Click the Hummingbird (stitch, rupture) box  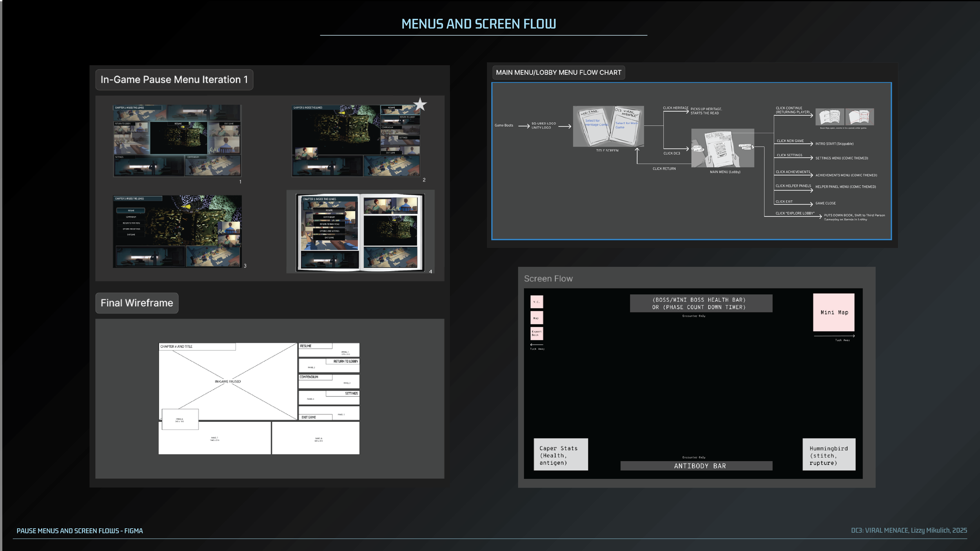[x=829, y=454]
